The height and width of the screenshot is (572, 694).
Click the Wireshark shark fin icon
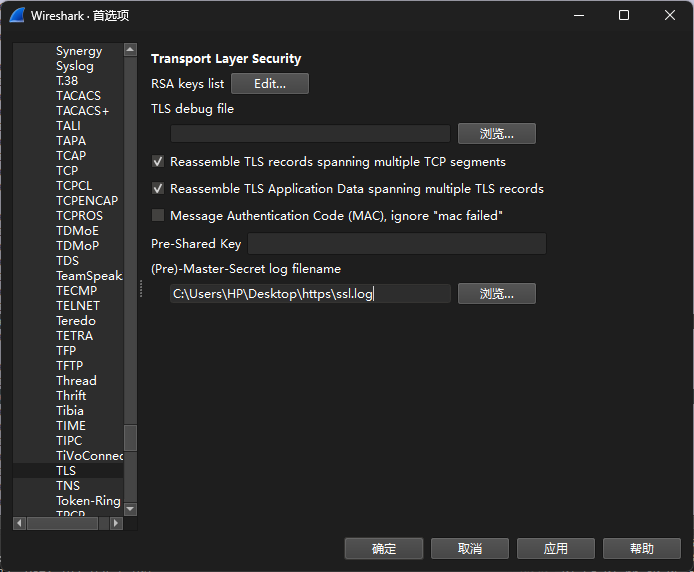[x=17, y=15]
